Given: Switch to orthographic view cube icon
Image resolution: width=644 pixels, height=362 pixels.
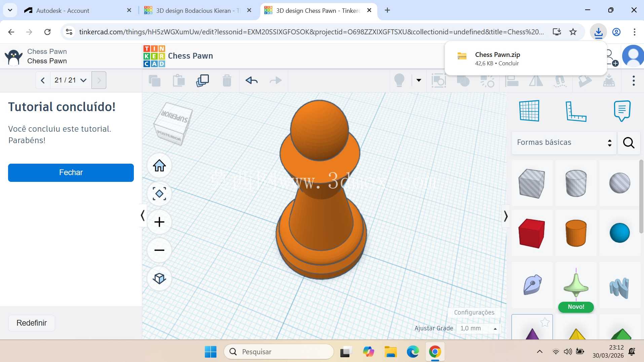Looking at the screenshot, I should pyautogui.click(x=159, y=278).
